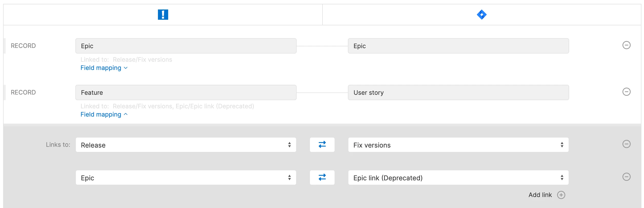Screen dimensions: 644x208
Task: Click the Jira Epic record field
Action: (x=458, y=46)
